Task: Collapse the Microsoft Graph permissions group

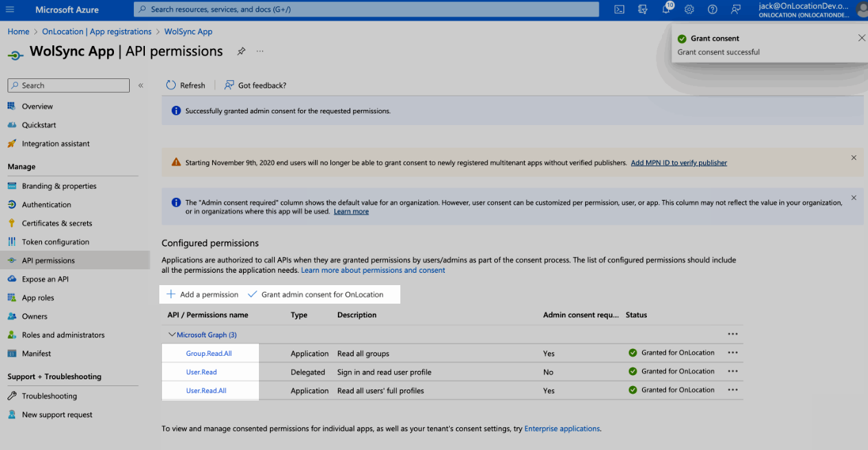Action: pos(172,335)
